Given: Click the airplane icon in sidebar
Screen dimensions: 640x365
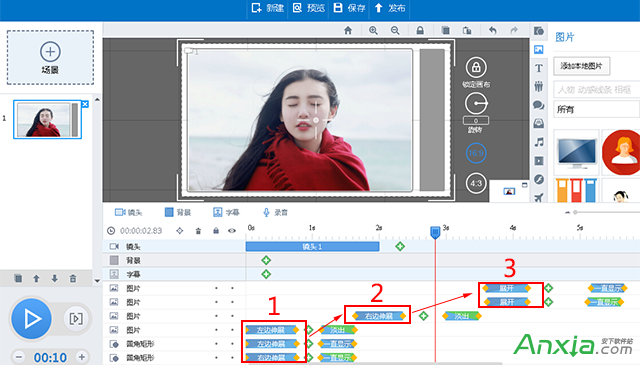Looking at the screenshot, I should (x=539, y=198).
